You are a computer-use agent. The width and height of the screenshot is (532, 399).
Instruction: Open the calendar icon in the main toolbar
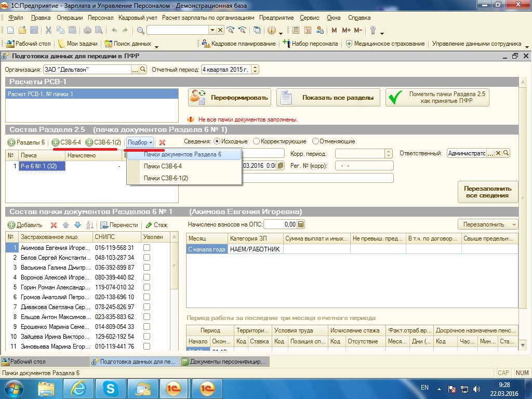click(x=308, y=30)
